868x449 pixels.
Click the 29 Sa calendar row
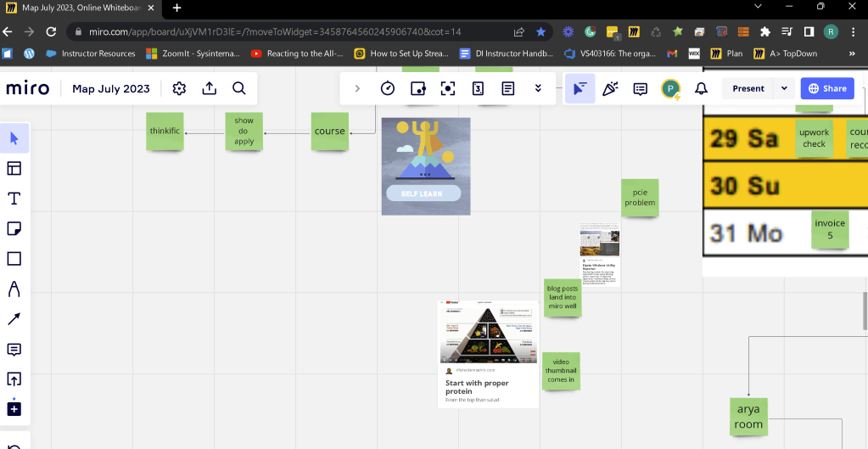tap(785, 138)
